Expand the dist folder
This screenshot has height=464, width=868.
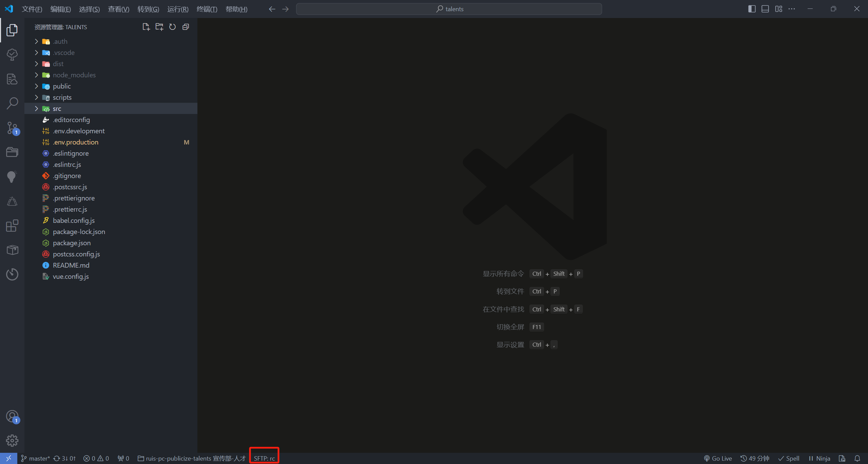point(111,64)
